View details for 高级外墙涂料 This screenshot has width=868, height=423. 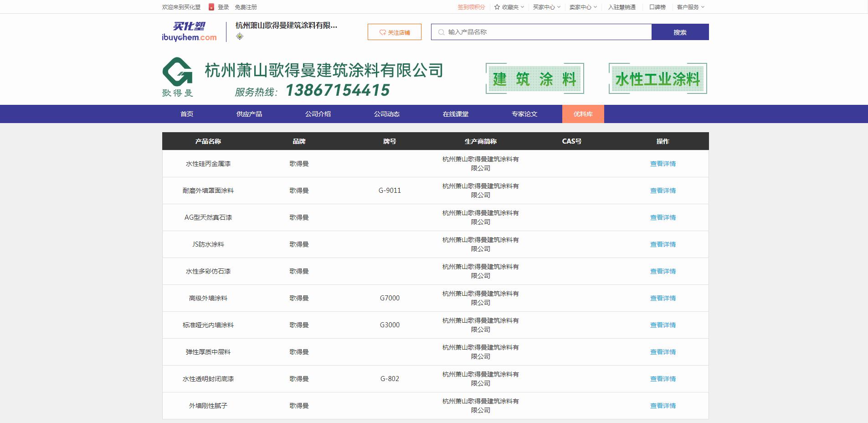(663, 298)
